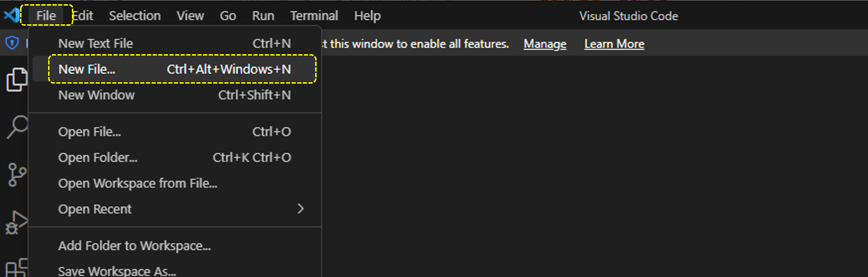Click the Manage link in the trust banner
The height and width of the screenshot is (277, 868).
(544, 43)
